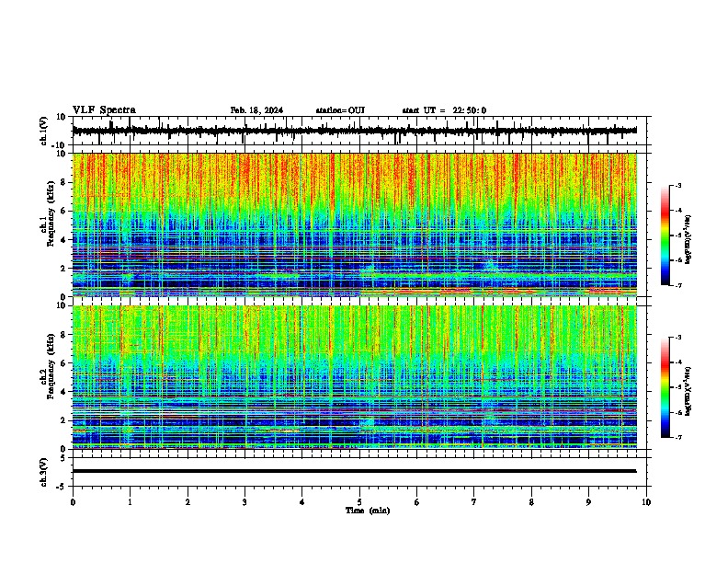Image resolution: width=728 pixels, height=563 pixels.
Task: Click the log(PSD) label beside ch.1 colorbar
Action: pyautogui.click(x=688, y=239)
